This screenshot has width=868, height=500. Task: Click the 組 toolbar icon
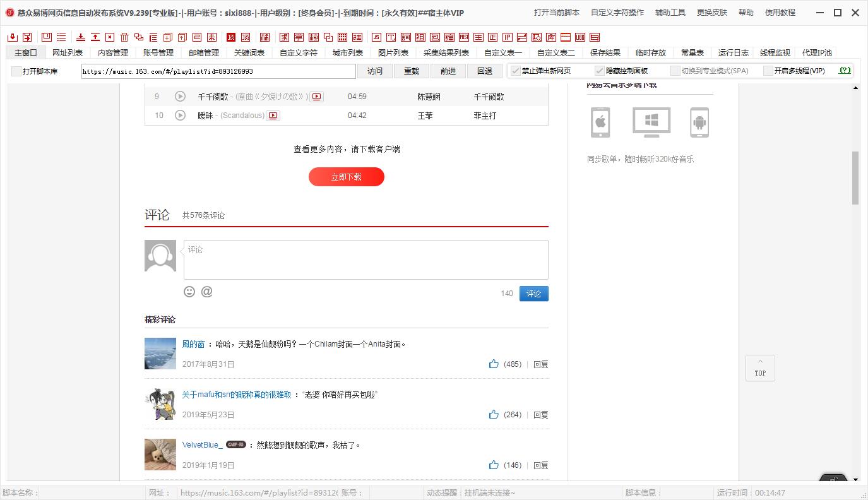(x=420, y=37)
